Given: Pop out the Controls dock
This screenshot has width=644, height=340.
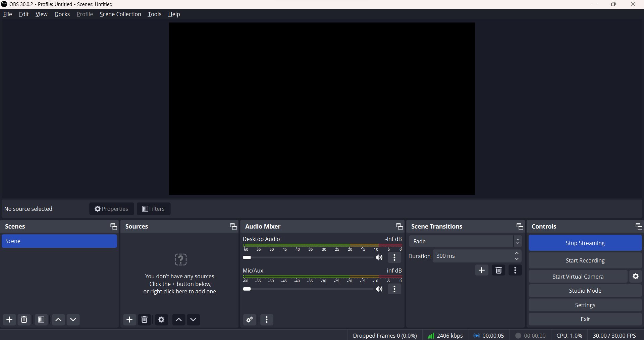Looking at the screenshot, I should pos(639,227).
